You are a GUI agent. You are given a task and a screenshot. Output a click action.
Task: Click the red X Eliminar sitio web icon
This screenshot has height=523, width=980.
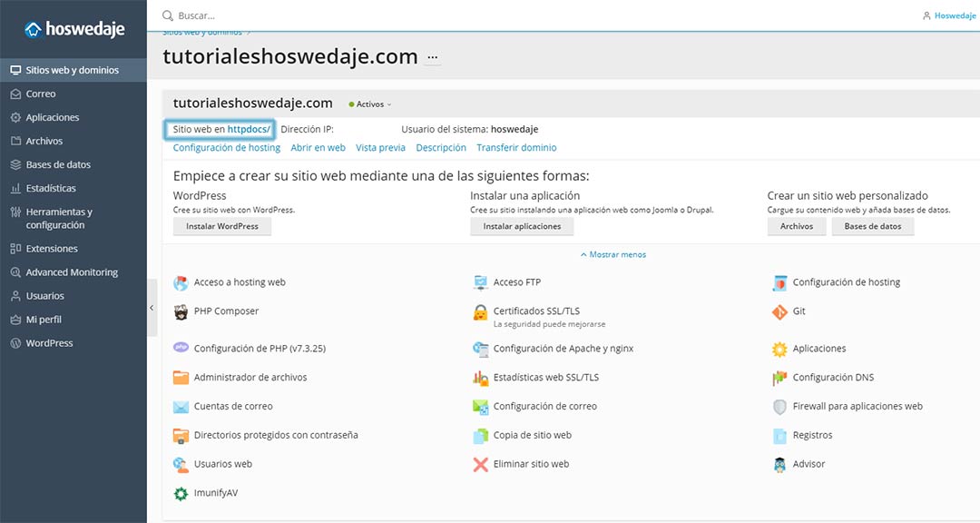(480, 464)
